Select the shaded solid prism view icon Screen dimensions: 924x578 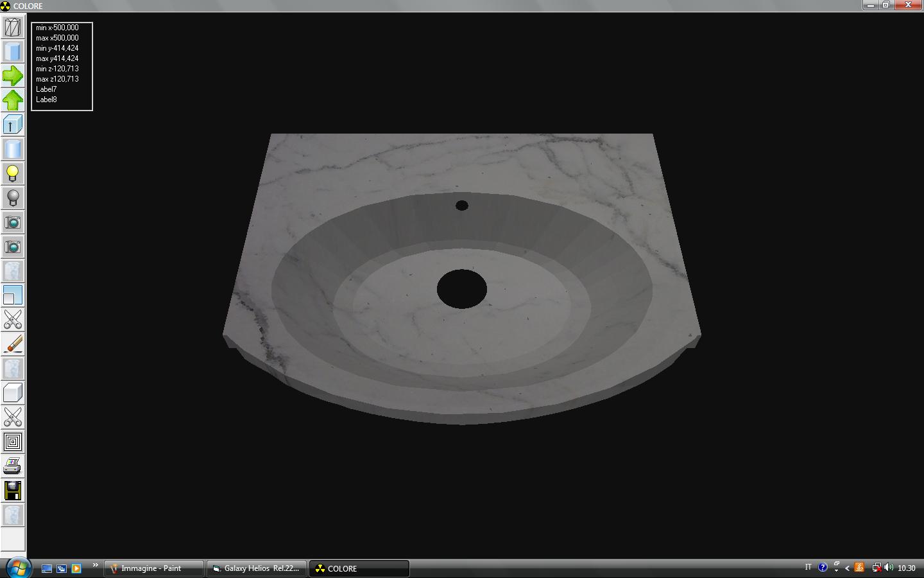click(13, 51)
